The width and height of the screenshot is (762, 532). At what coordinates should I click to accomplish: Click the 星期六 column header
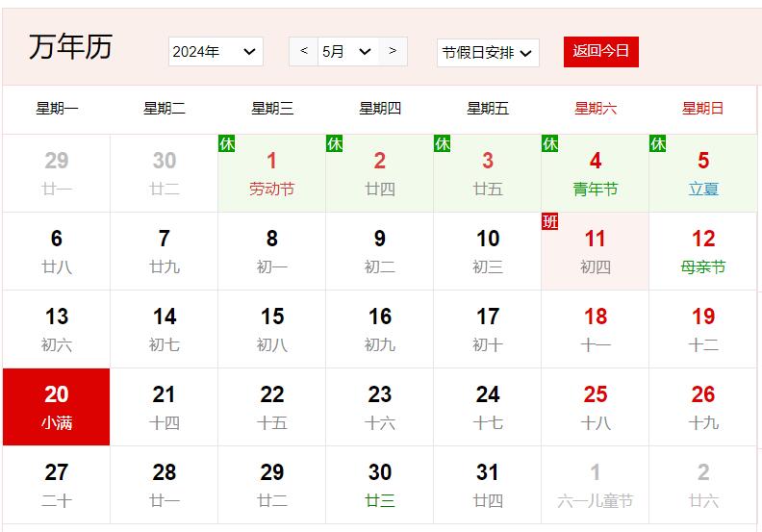596,109
